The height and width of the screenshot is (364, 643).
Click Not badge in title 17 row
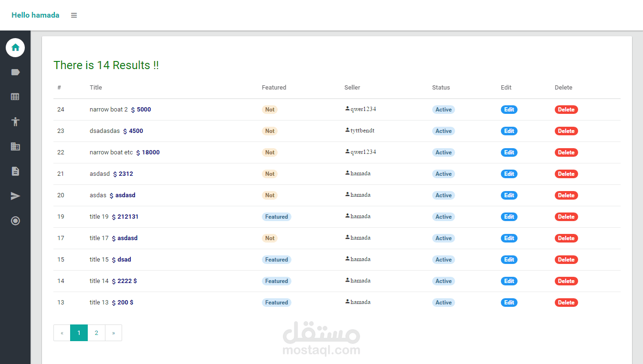(270, 238)
